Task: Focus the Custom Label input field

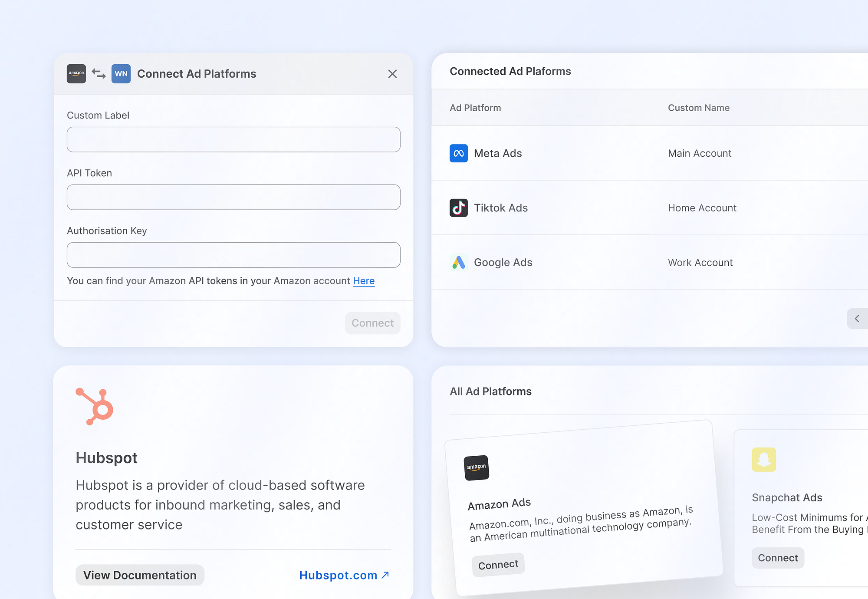Action: 233,139
